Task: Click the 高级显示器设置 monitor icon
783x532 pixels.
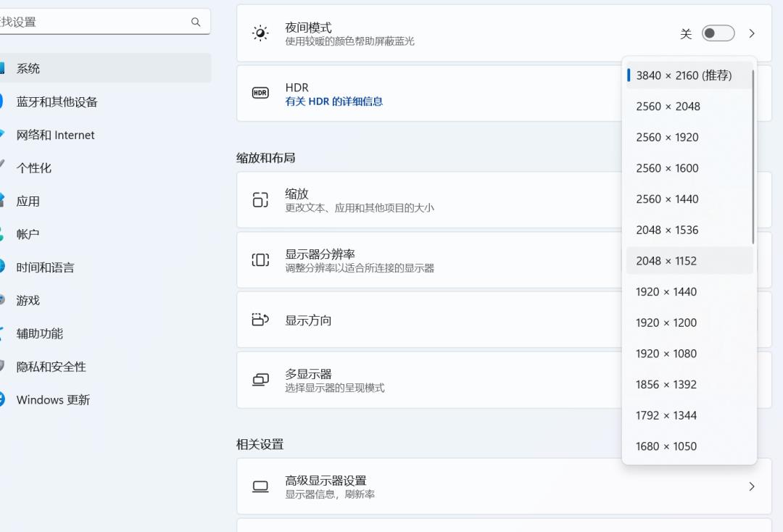Action: coord(260,486)
